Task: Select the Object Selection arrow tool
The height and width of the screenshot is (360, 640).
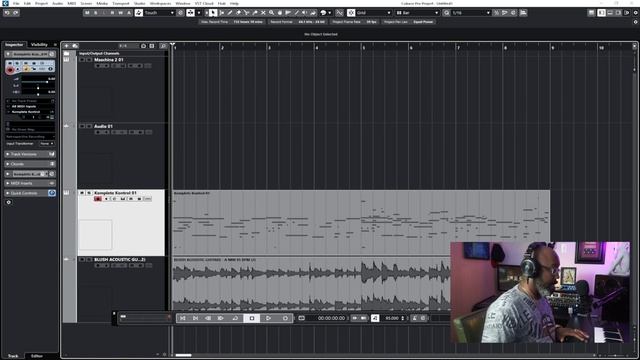Action: [x=213, y=13]
